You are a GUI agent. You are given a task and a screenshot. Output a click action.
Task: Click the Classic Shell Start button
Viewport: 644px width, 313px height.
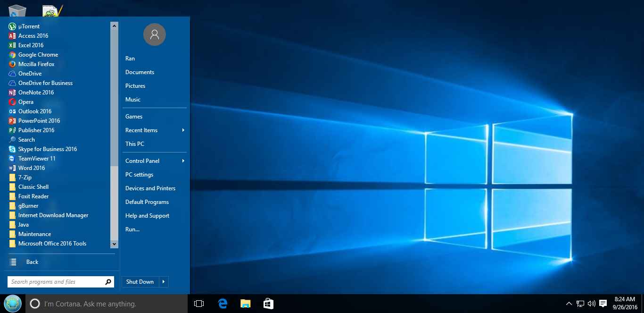13,304
